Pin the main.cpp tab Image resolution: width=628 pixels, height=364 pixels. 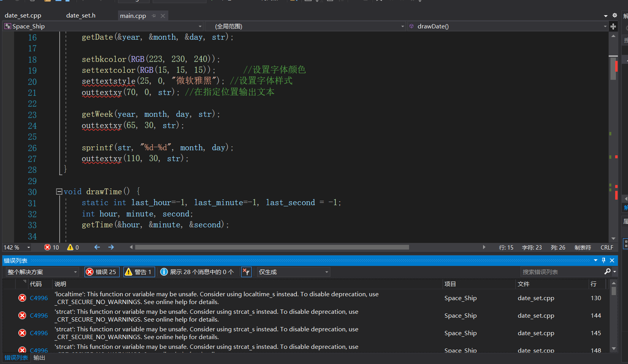coord(154,16)
